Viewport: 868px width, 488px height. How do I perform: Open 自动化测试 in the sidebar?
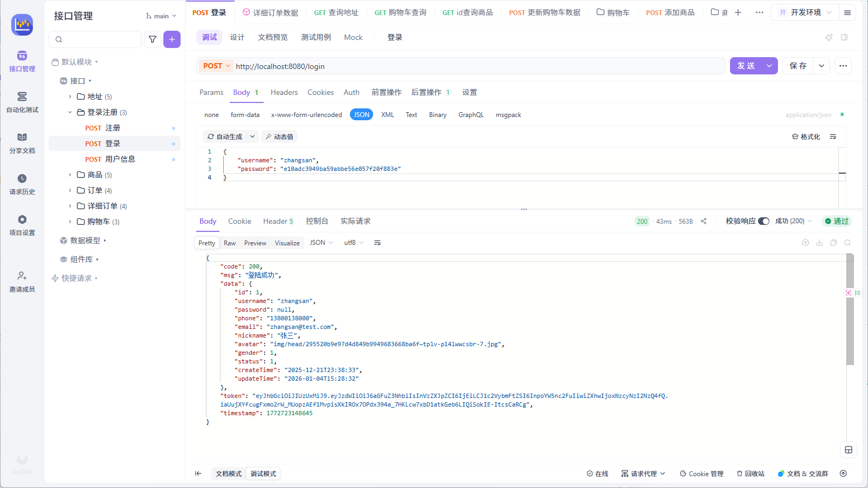[22, 102]
